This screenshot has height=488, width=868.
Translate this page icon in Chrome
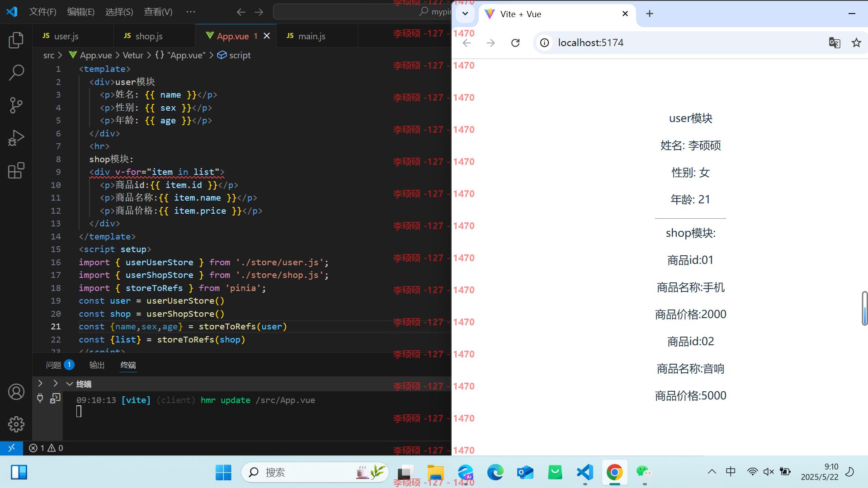835,42
